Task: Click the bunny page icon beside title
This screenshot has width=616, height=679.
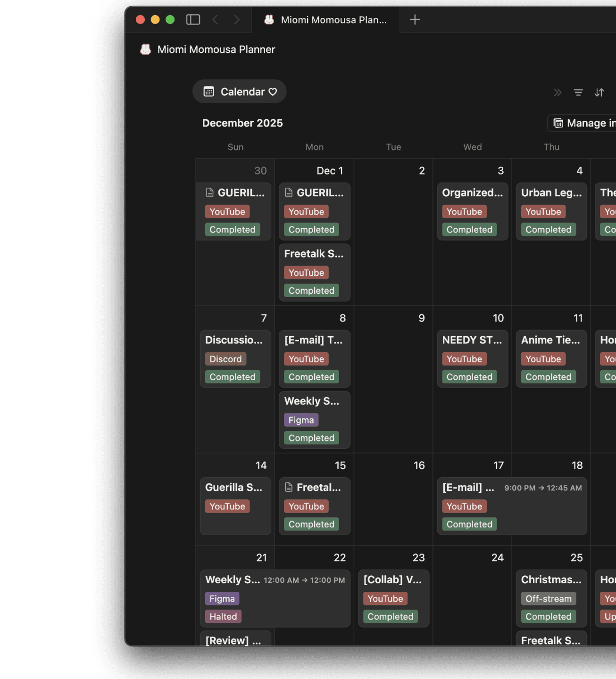Action: pos(146,50)
